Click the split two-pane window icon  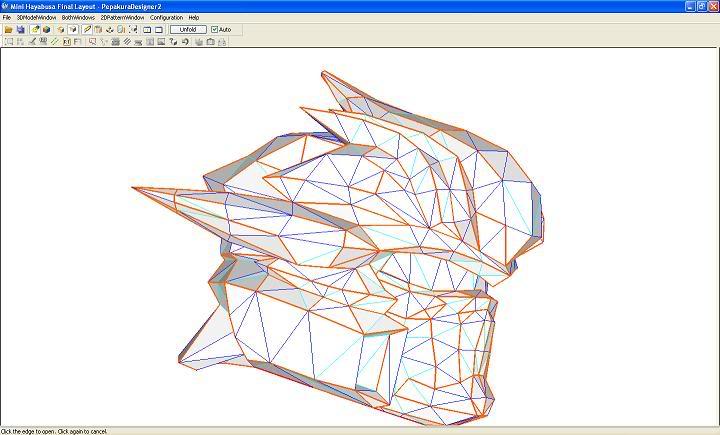[x=147, y=30]
